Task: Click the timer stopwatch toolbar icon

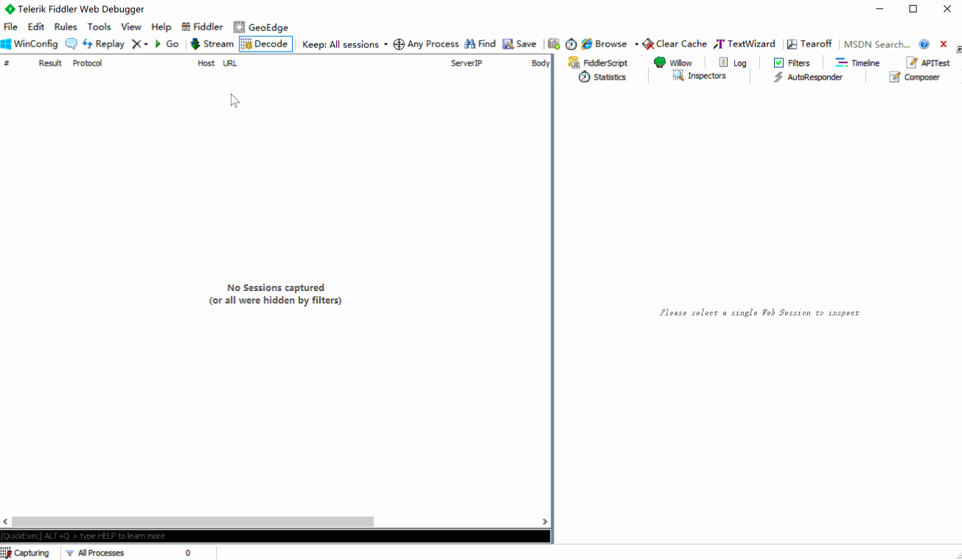Action: tap(571, 44)
